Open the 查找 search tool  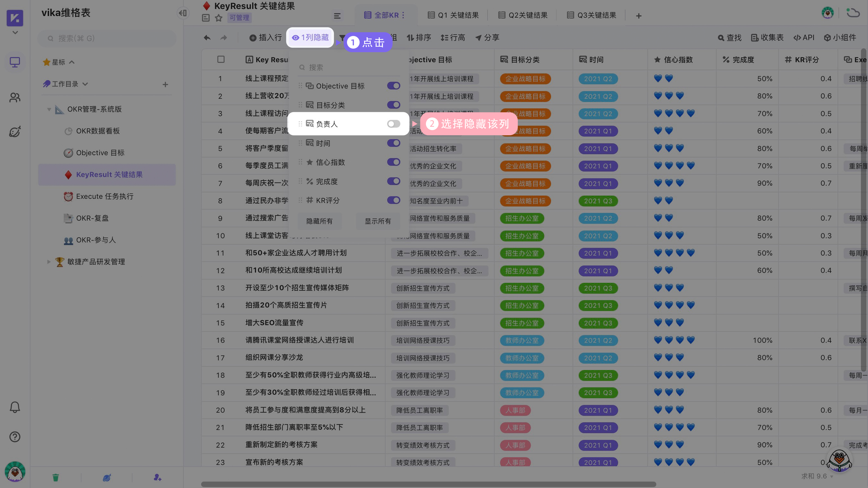729,38
